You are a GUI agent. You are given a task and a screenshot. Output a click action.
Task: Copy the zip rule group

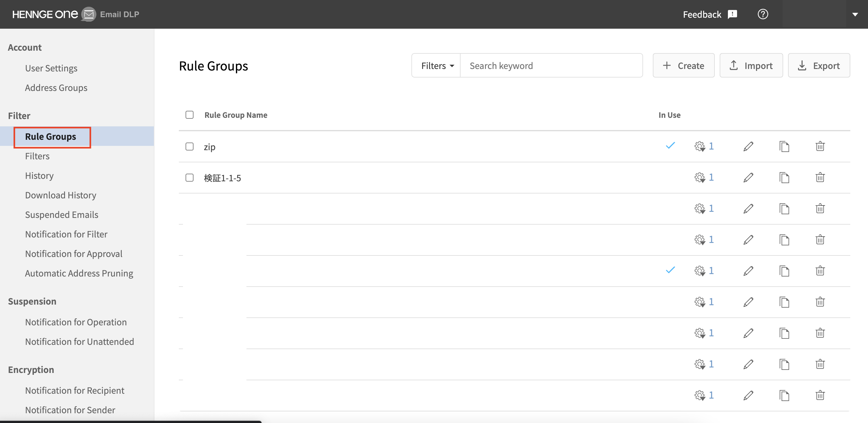pyautogui.click(x=784, y=146)
